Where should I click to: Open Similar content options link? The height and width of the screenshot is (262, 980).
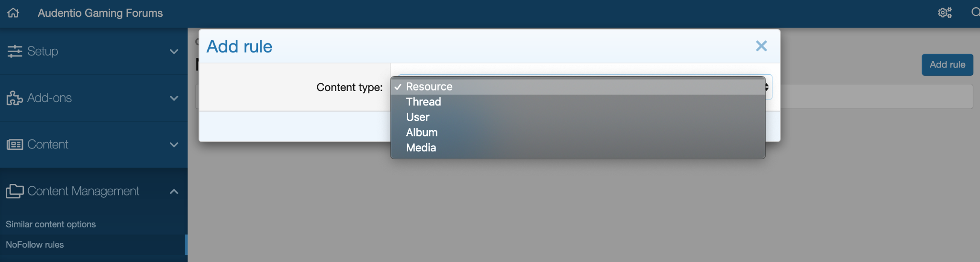coord(51,224)
